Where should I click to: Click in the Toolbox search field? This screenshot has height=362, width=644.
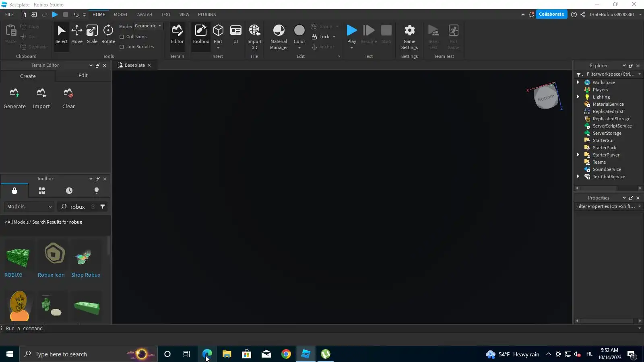click(77, 207)
